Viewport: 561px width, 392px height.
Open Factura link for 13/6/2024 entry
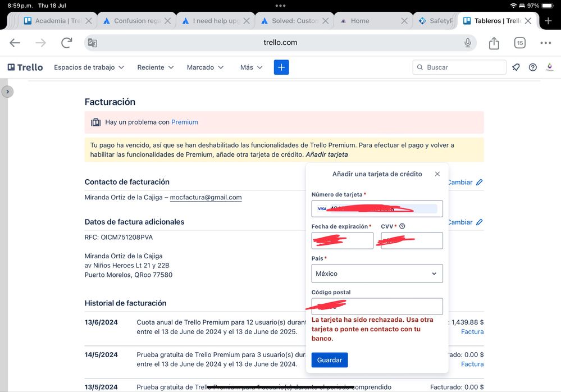click(472, 331)
